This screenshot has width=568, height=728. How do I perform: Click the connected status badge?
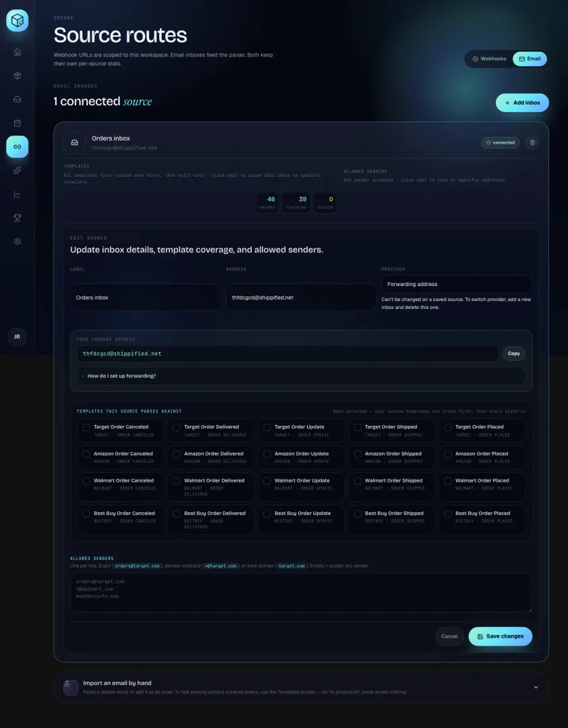501,142
